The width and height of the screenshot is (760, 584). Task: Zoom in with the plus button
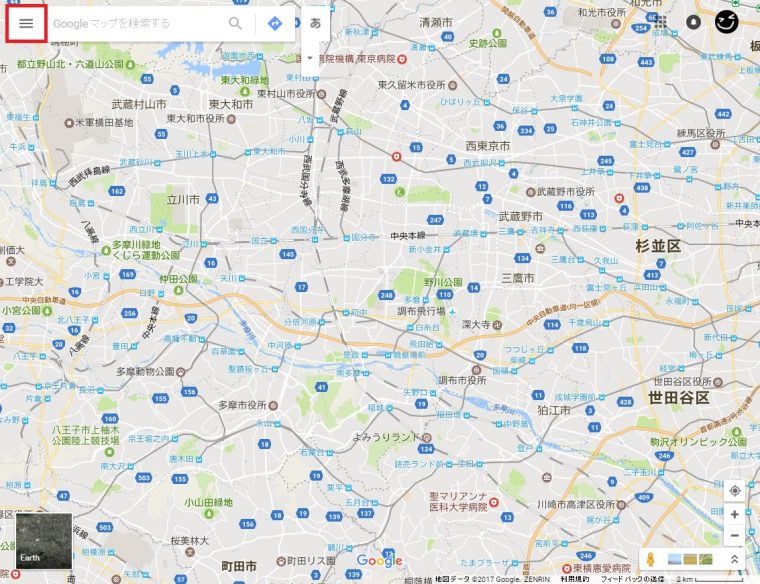point(734,514)
